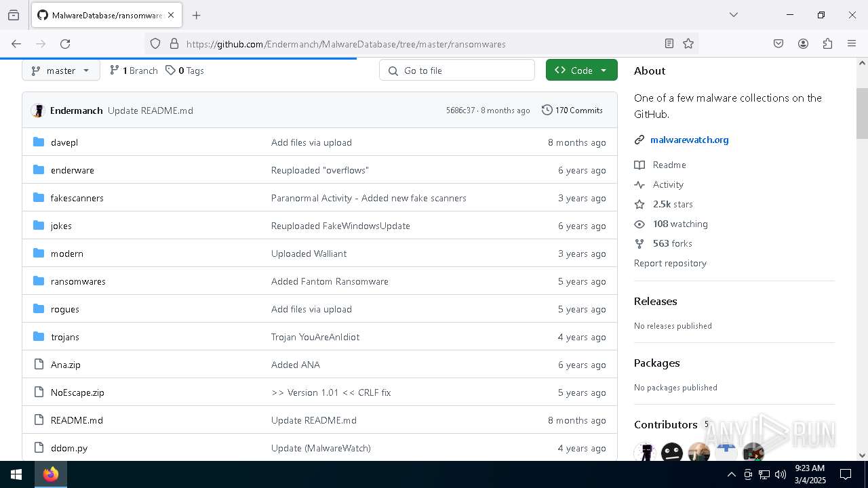Open the Firefox View icon
This screenshot has height=488, width=868.
click(14, 15)
